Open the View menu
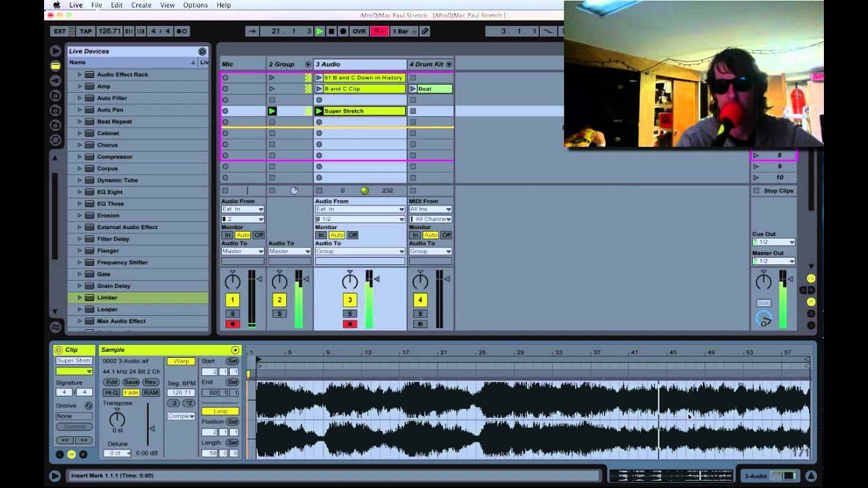Screen dimensions: 868x488 coord(167,5)
